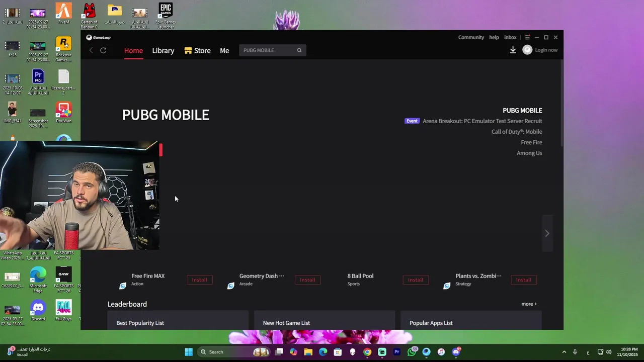644x362 pixels.
Task: Expand Leaderboard with the more link
Action: pos(529,304)
